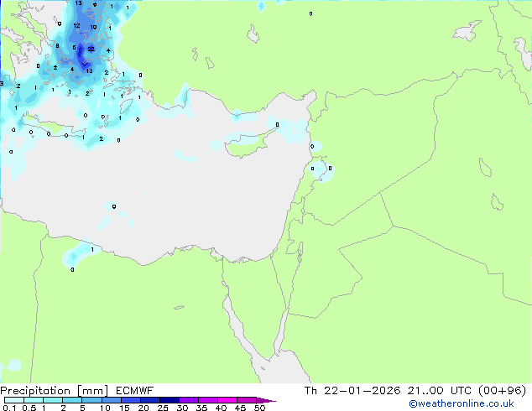
Task: Click the Cyprus island on the map
Action: coord(250,143)
